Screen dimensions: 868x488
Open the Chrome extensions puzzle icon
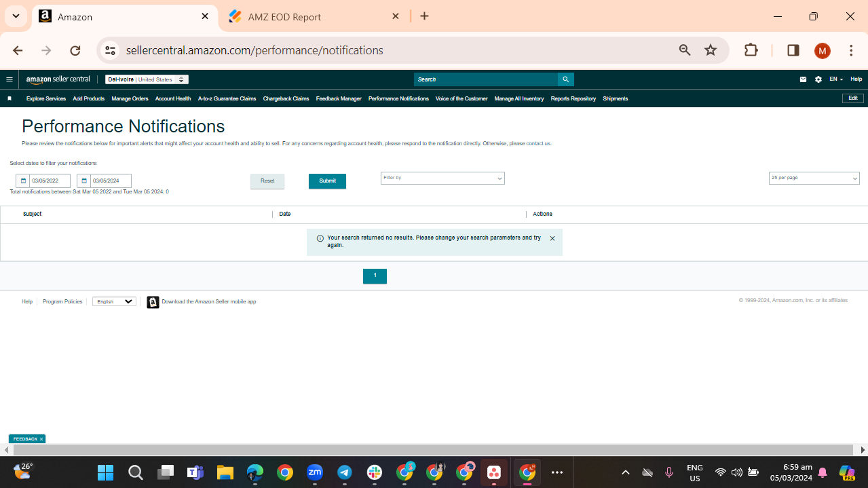coord(751,50)
